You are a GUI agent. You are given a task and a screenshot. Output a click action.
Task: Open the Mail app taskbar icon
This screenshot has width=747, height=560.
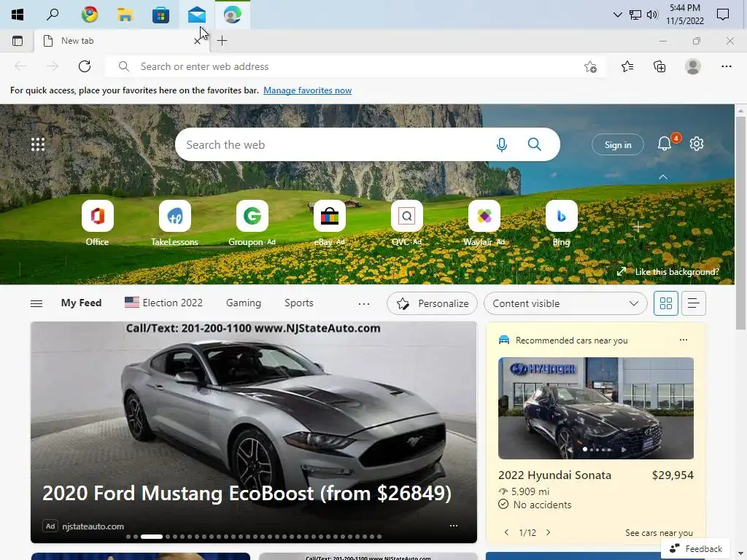click(x=196, y=15)
